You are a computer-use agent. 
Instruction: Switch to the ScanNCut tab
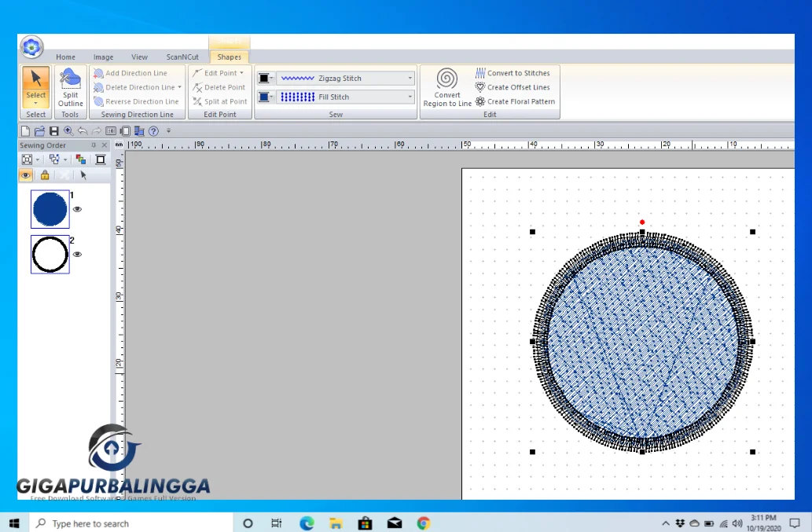(x=182, y=57)
